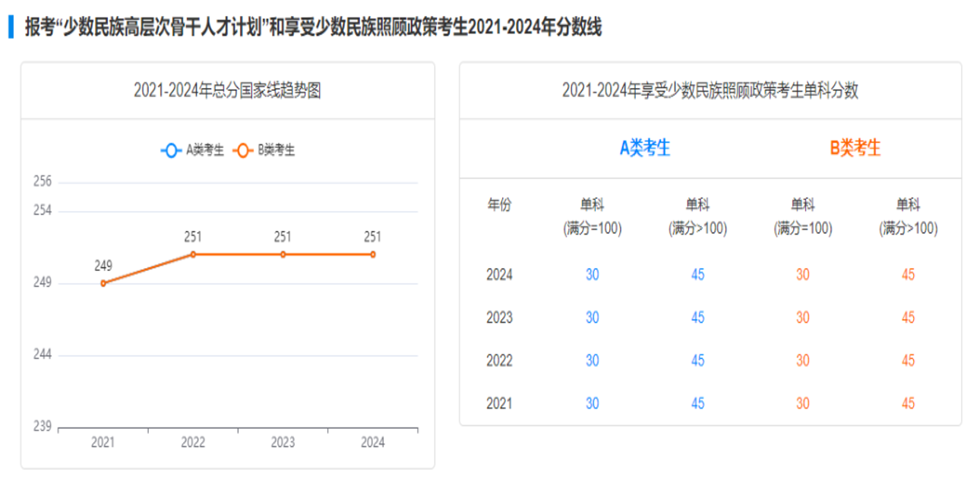This screenshot has width=980, height=482.
Task: Toggle the B类考生 legend series
Action: pyautogui.click(x=264, y=150)
